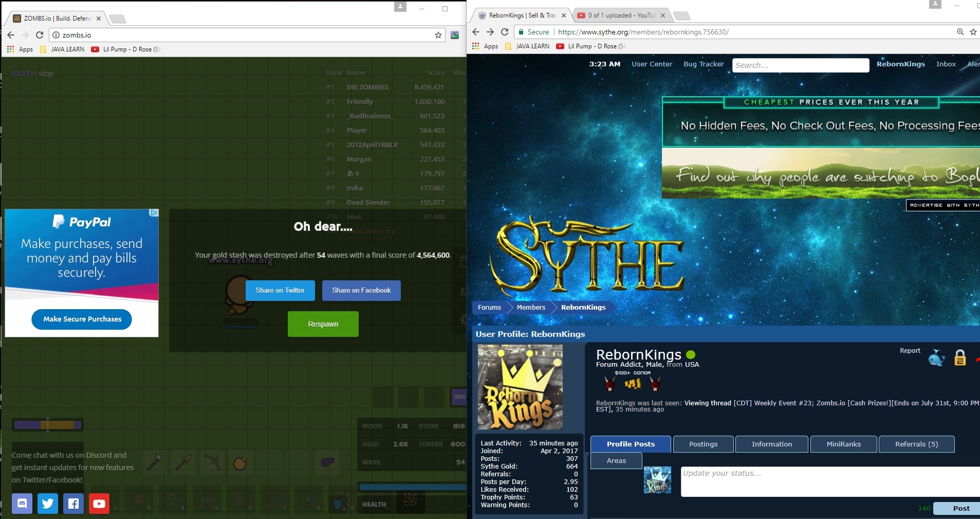Go back in the Sythe browser window
Screen dimensions: 980x519
pyautogui.click(x=476, y=32)
